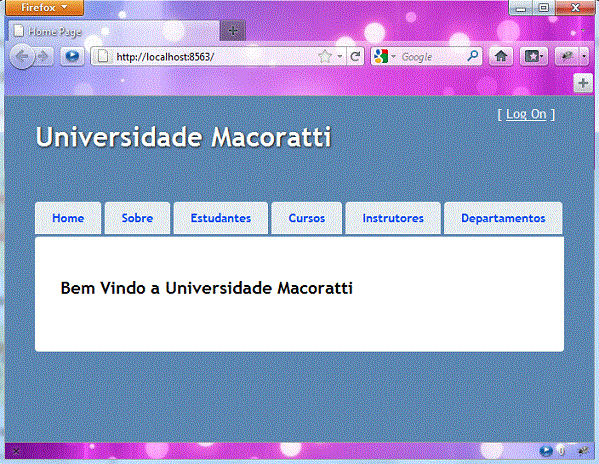Image resolution: width=599 pixels, height=464 pixels.
Task: Expand the address bar history dropdown arrow
Action: coord(340,57)
